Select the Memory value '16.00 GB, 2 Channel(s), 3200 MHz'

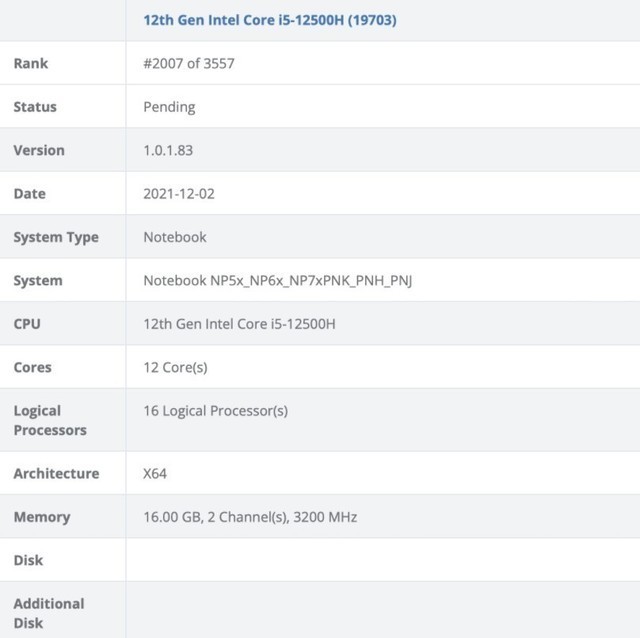click(250, 517)
